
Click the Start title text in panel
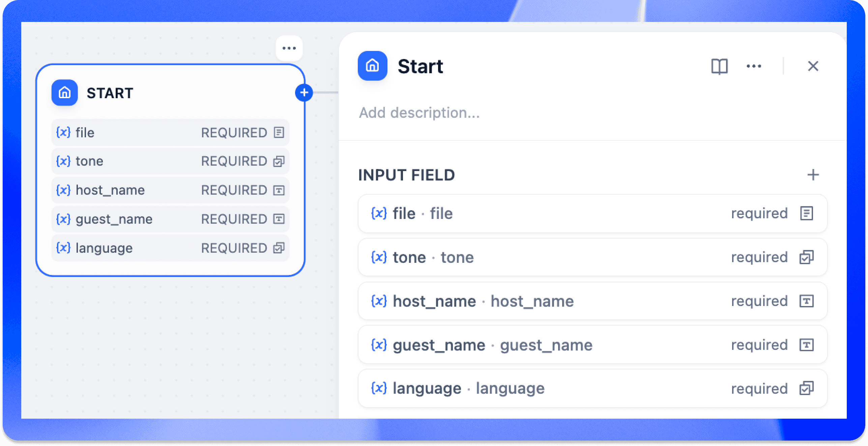point(420,66)
